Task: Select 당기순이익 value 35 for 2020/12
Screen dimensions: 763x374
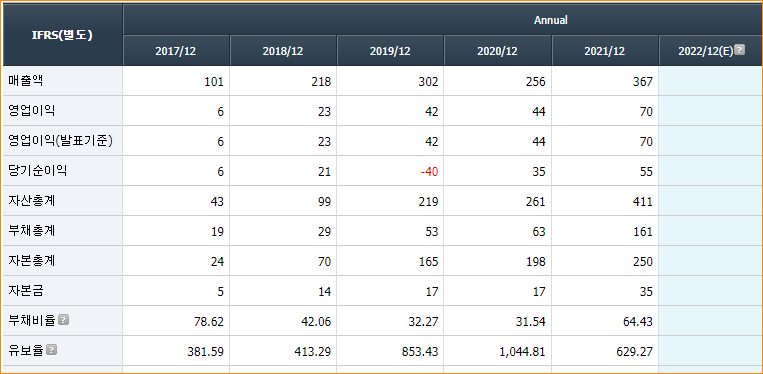Action: click(x=539, y=172)
